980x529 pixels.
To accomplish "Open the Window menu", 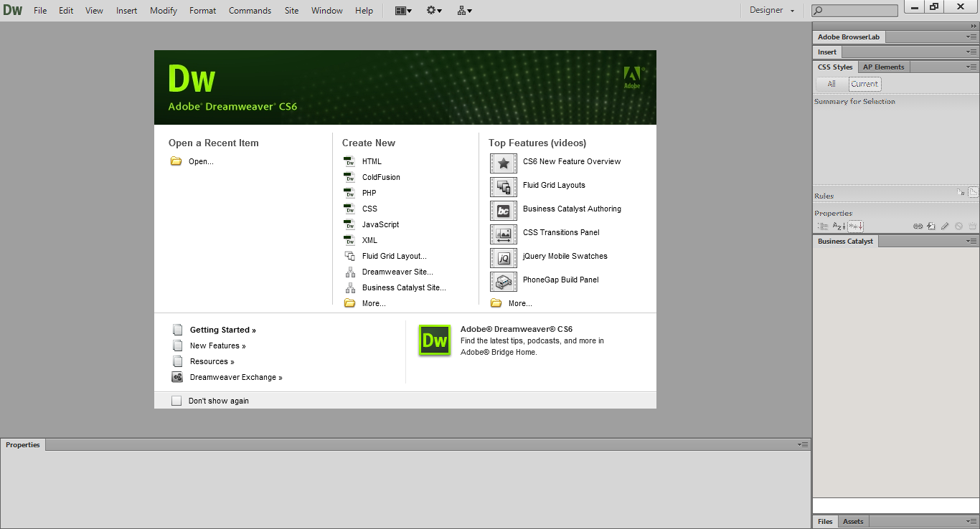I will point(327,11).
